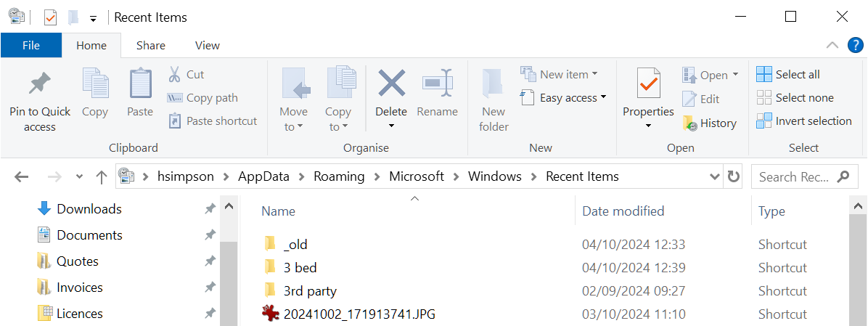Collapse the ribbon with chevron

pos(832,46)
